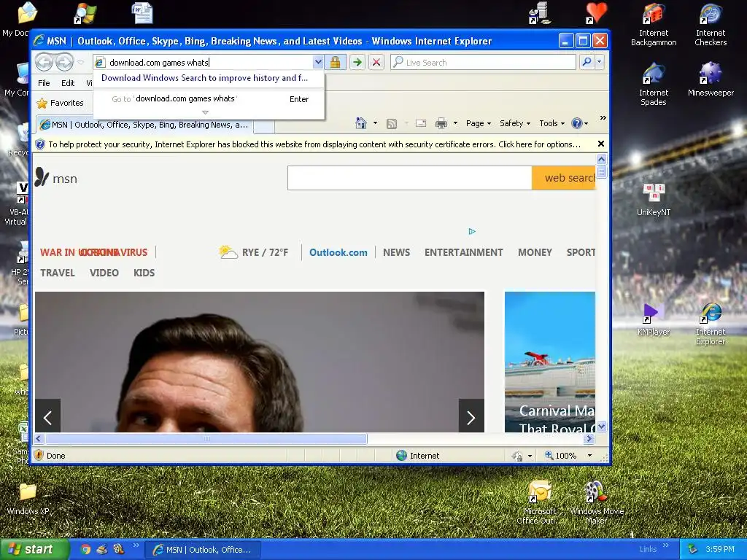Image resolution: width=747 pixels, height=560 pixels.
Task: Open Favorites star button
Action: pyautogui.click(x=61, y=103)
